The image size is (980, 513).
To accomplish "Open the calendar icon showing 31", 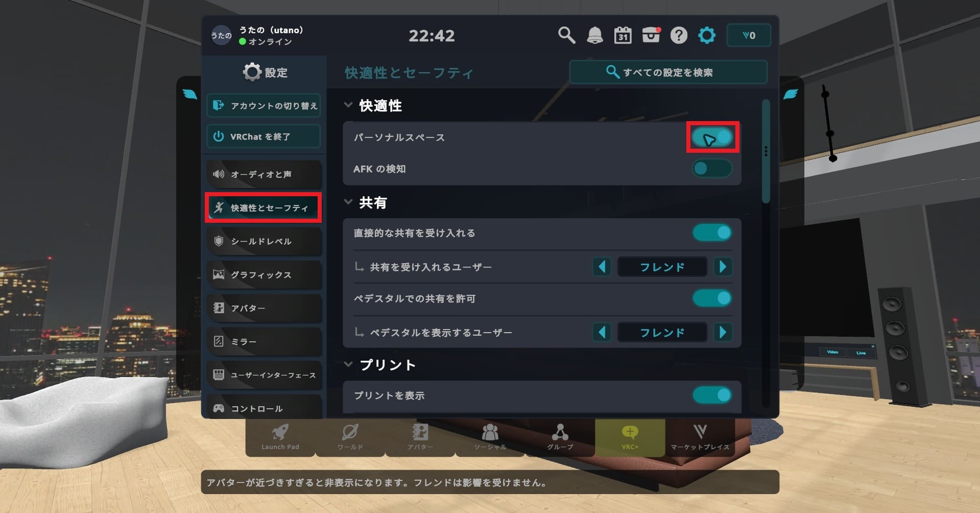I will click(x=623, y=35).
